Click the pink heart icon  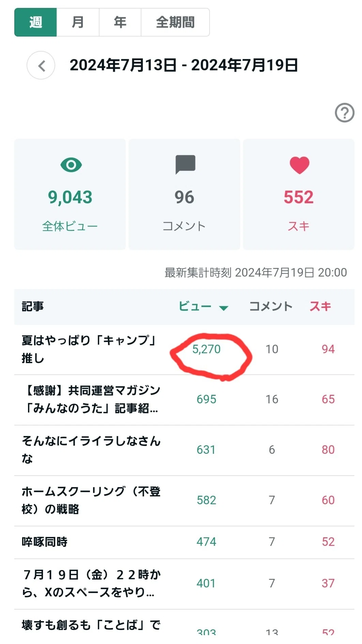click(299, 165)
